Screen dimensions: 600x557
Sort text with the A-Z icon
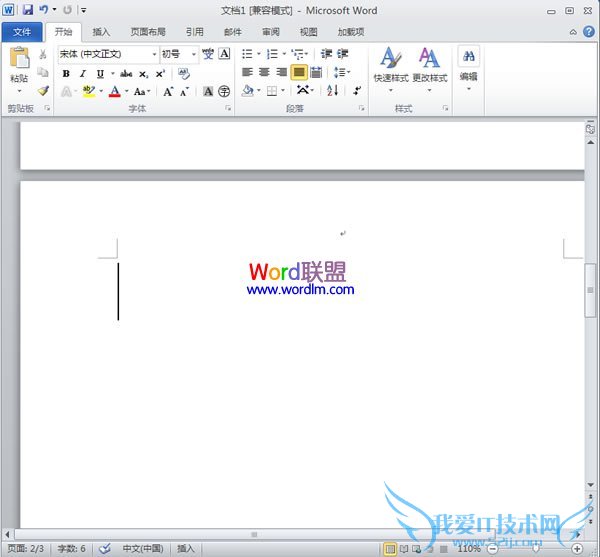tap(332, 91)
